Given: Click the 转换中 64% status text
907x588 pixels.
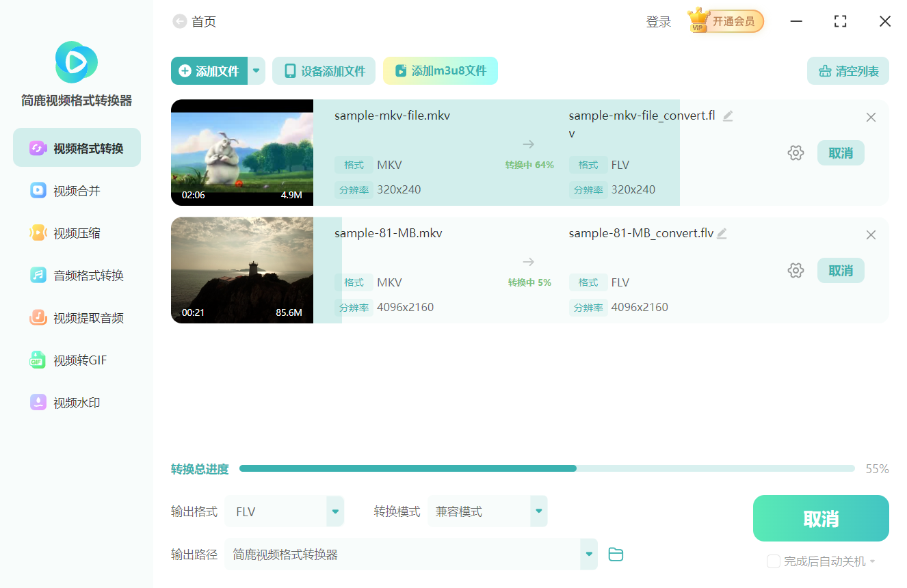Looking at the screenshot, I should tap(529, 165).
